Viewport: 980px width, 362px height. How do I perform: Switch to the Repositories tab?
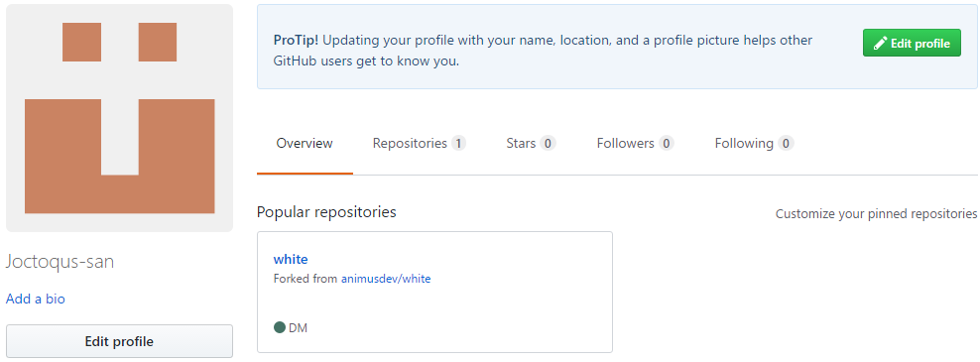419,143
